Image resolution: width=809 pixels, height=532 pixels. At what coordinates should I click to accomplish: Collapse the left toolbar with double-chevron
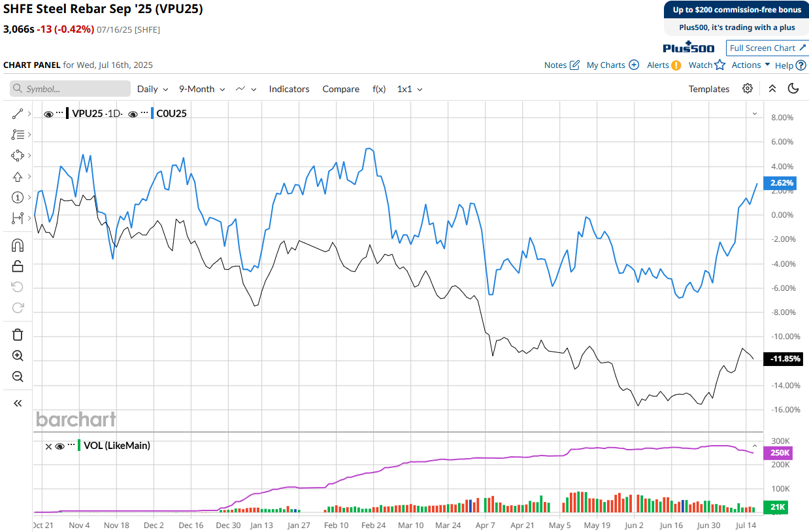(18, 403)
